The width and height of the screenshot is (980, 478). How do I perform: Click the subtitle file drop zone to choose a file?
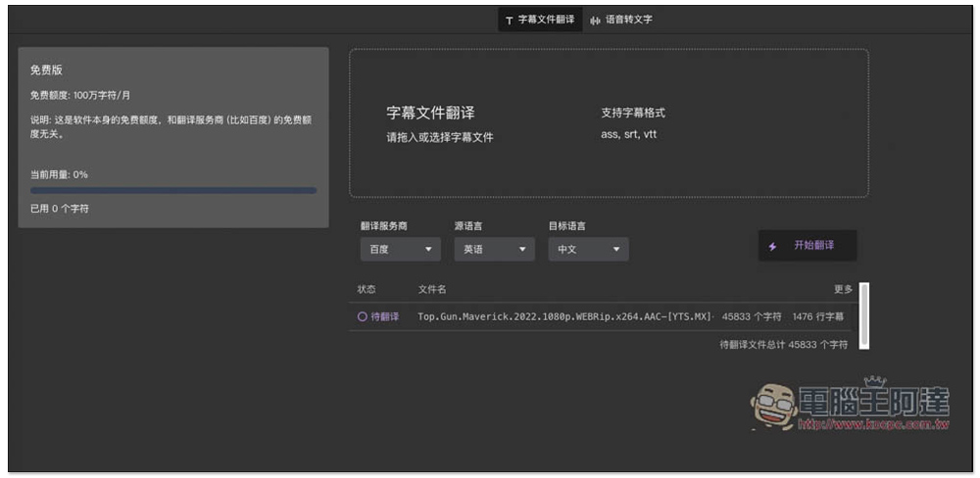click(x=609, y=123)
